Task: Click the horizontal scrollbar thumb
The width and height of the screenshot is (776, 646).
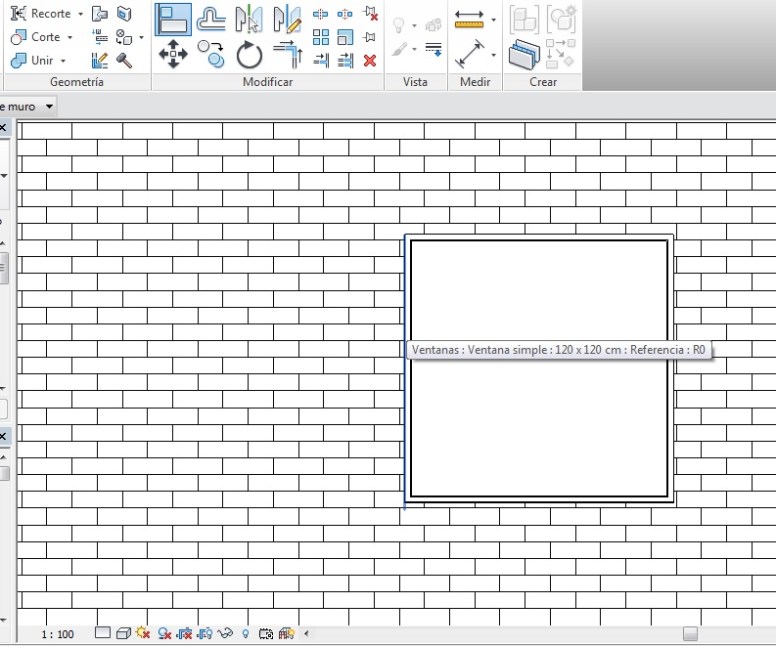Action: tap(690, 634)
